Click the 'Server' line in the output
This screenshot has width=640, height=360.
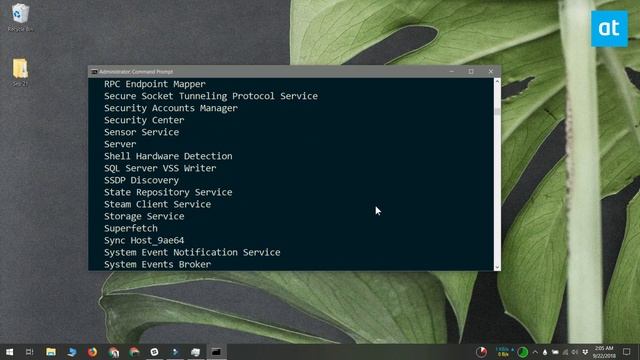tap(120, 144)
